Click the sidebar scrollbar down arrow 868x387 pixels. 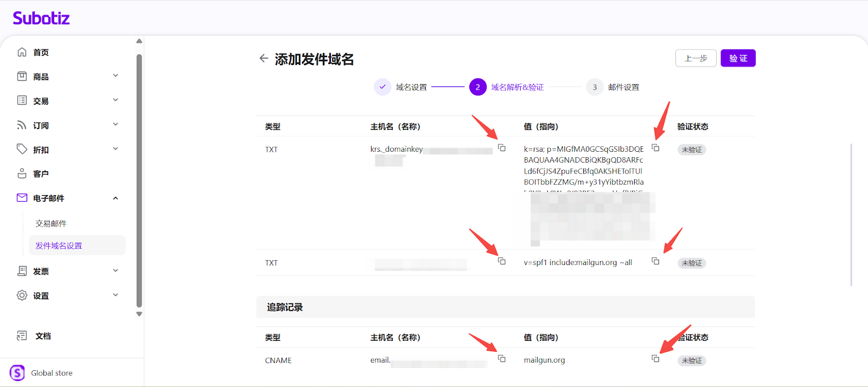tap(139, 314)
